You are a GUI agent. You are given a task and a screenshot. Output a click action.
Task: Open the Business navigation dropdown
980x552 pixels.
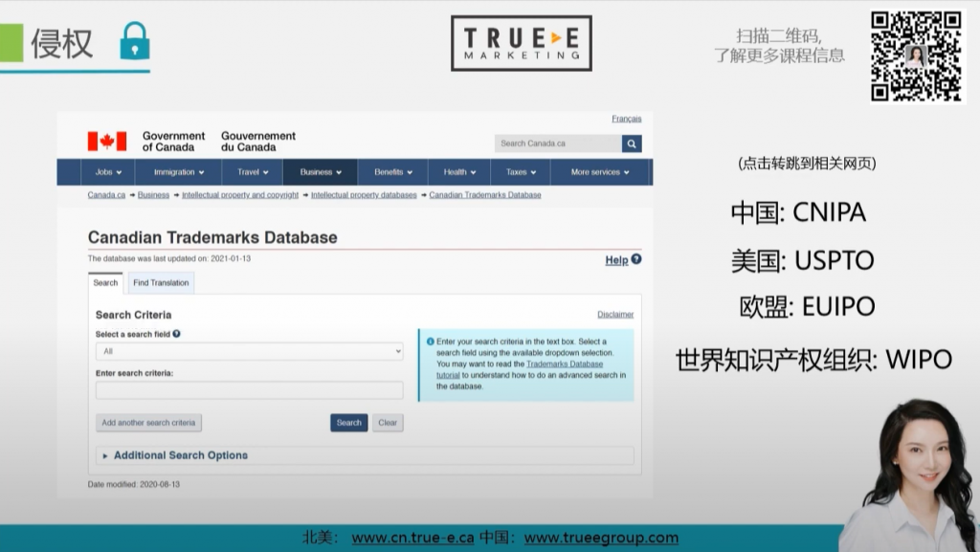320,172
